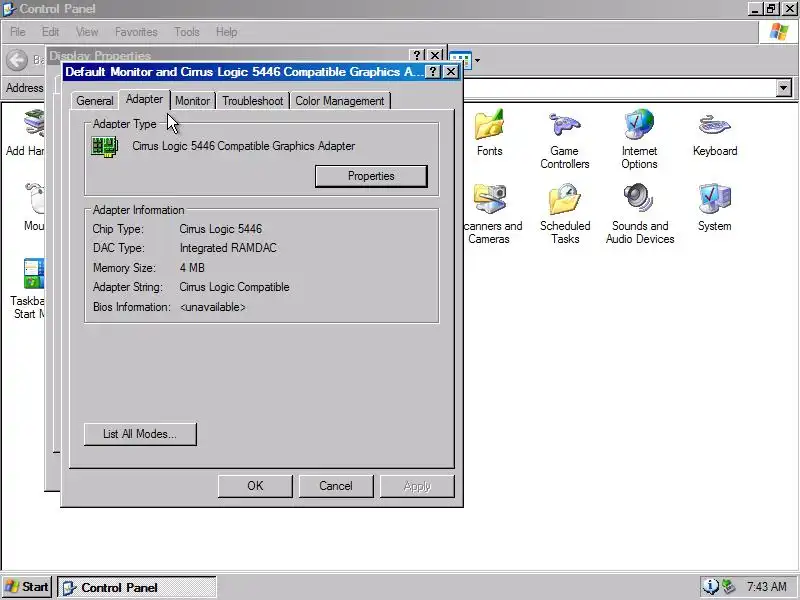Click Display Properties help question button
Viewport: 800px width, 600px height.
417,55
